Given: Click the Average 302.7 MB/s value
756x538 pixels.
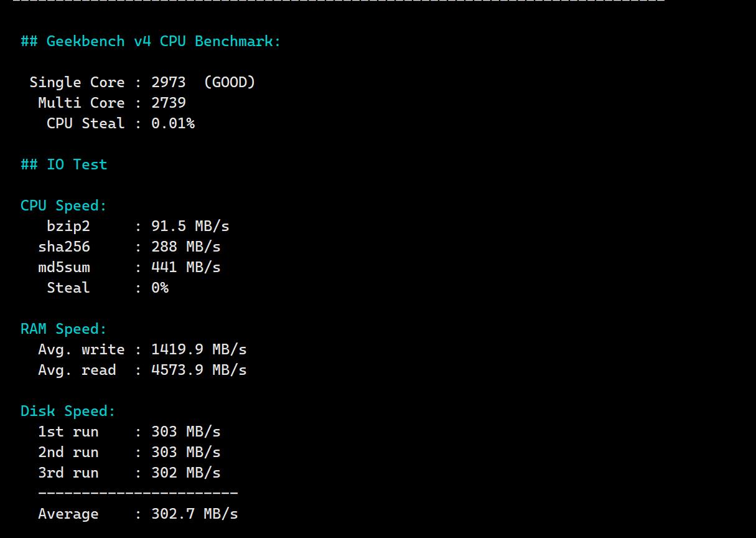Looking at the screenshot, I should [194, 514].
